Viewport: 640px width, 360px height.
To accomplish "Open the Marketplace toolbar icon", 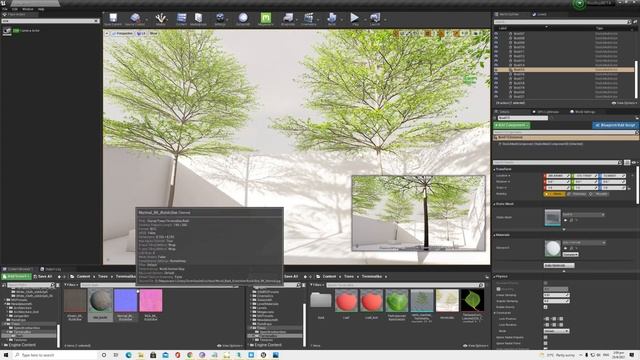I will pos(198,18).
